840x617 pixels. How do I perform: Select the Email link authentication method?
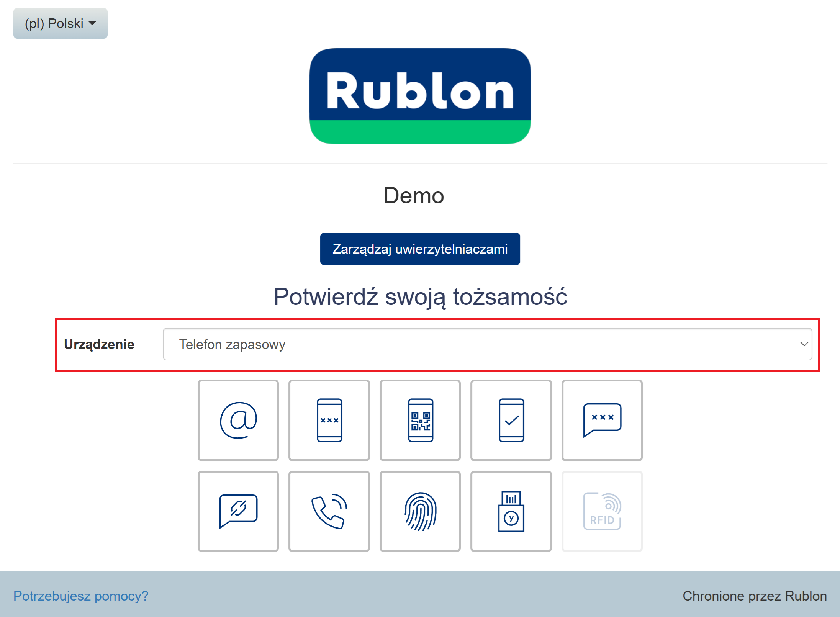point(238,420)
